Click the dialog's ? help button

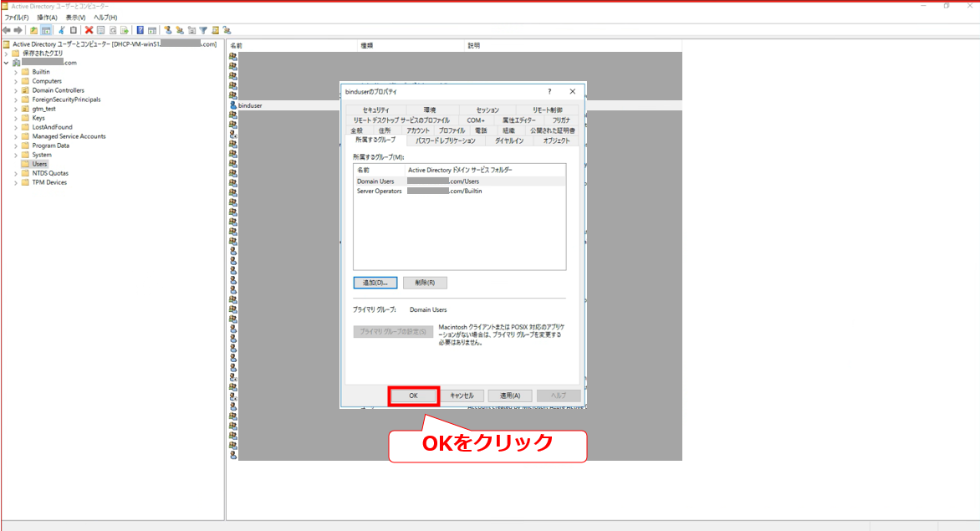[x=549, y=91]
